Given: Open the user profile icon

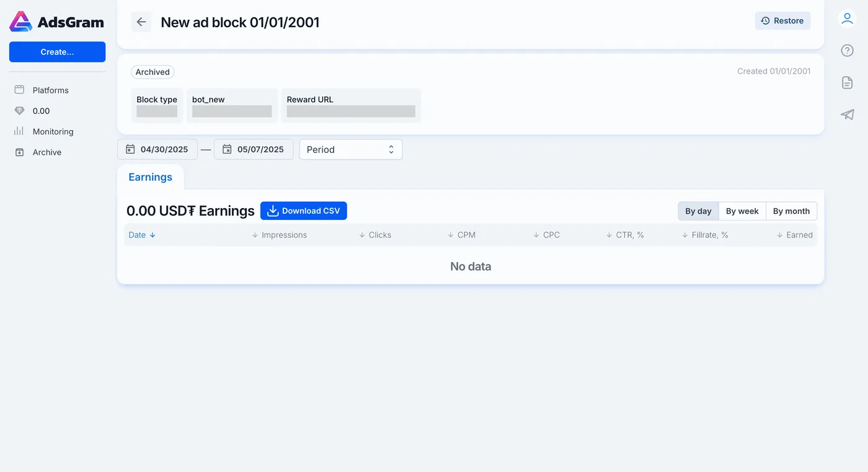Looking at the screenshot, I should [x=847, y=19].
